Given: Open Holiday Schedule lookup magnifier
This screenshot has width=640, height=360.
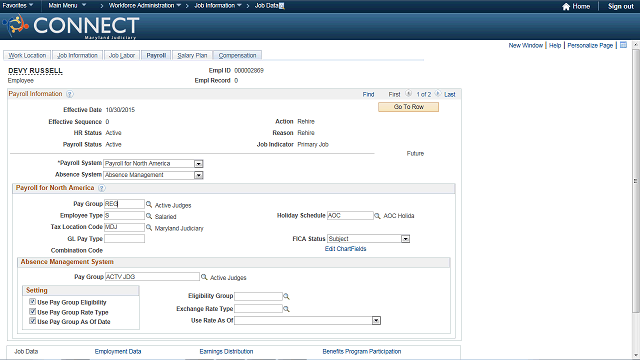Looking at the screenshot, I should (x=377, y=216).
